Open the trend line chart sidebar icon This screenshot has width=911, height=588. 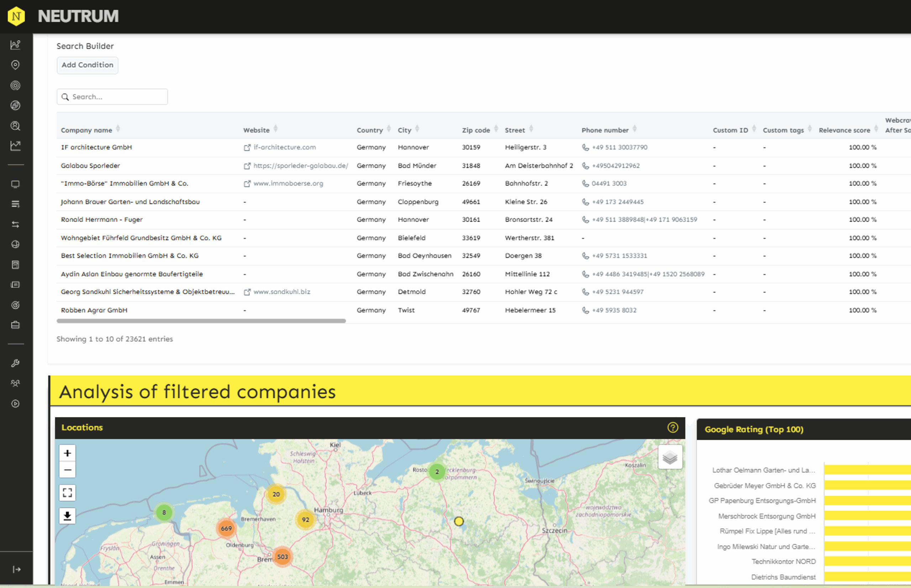[15, 145]
